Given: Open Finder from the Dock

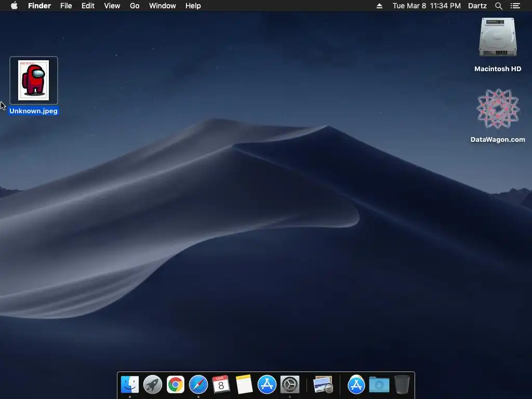Looking at the screenshot, I should click(130, 385).
